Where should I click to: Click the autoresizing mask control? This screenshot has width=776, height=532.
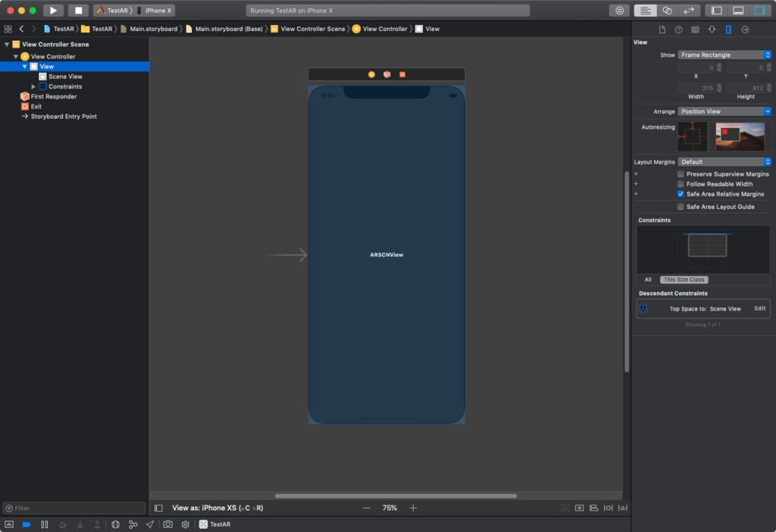(x=693, y=136)
